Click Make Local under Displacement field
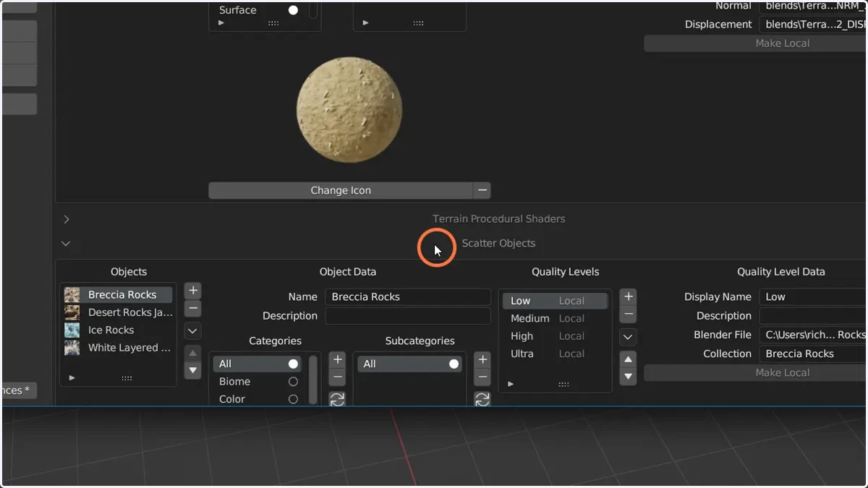Screen dimensions: 868x488 [x=756, y=43]
